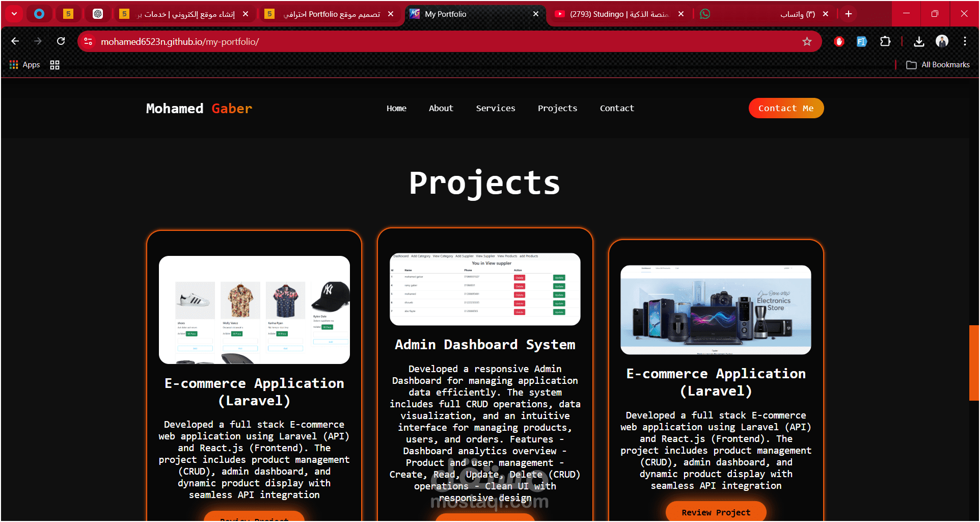
Task: Click the Admin Dashboard System heading
Action: [x=485, y=345]
